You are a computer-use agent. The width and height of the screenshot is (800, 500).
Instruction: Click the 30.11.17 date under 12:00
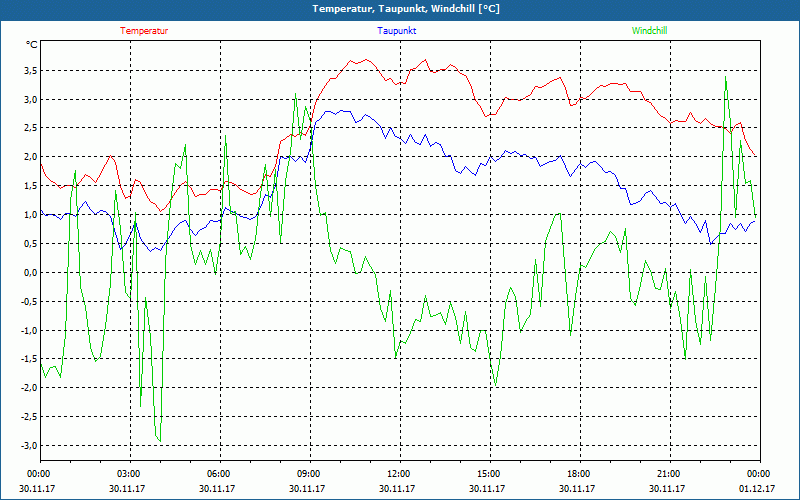coord(397,488)
